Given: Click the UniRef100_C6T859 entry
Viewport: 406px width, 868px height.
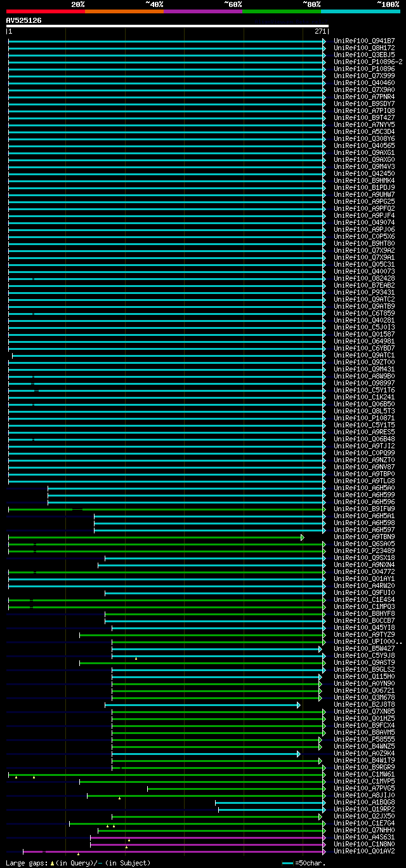Looking at the screenshot, I should [x=364, y=313].
